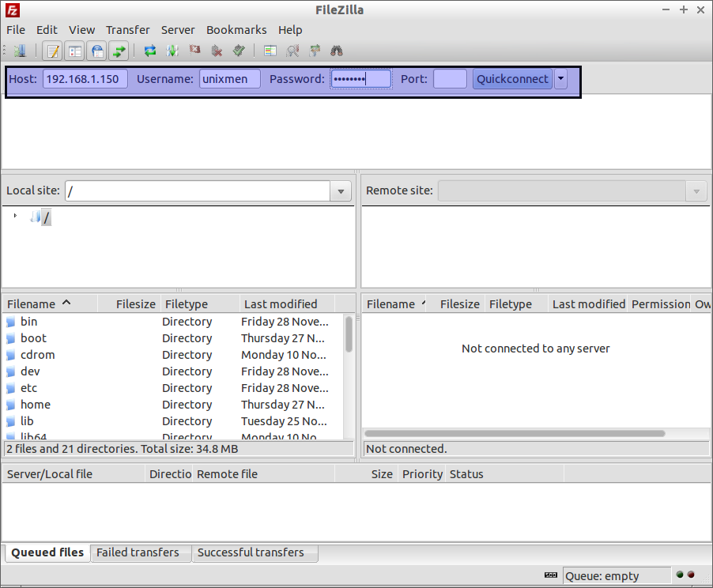Sort local files by Filename column
This screenshot has height=588, width=713.
50,303
